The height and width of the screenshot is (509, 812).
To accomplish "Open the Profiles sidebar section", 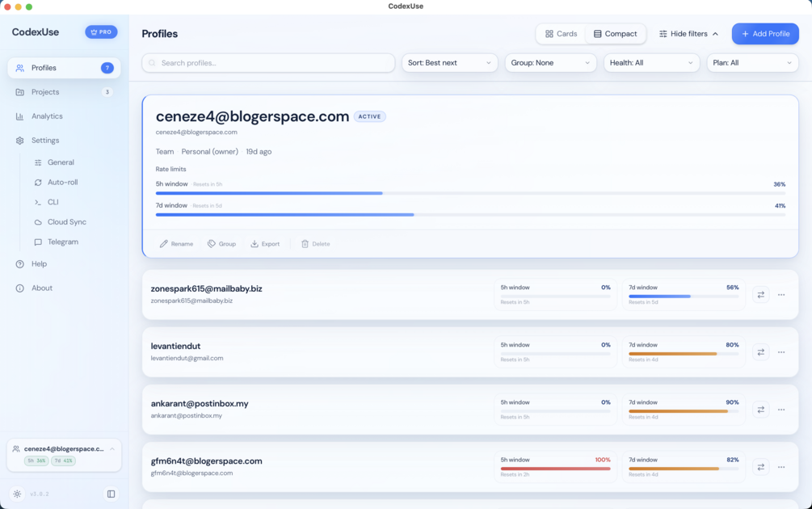I will point(64,68).
